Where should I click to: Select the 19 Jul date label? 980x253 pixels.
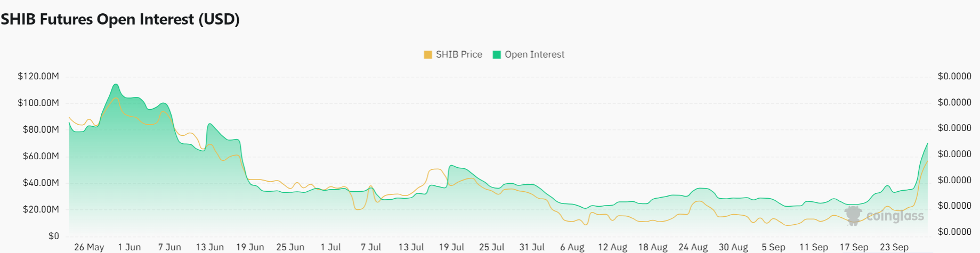451,247
